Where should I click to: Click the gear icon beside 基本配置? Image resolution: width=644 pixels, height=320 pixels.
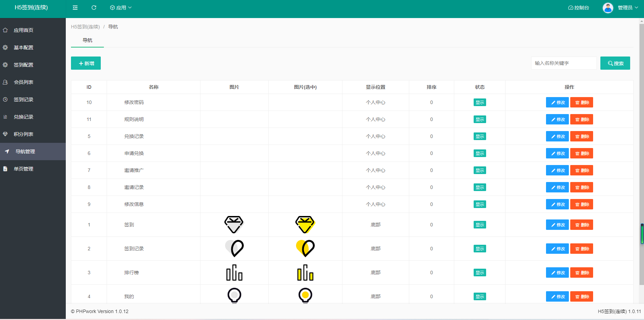coord(5,47)
